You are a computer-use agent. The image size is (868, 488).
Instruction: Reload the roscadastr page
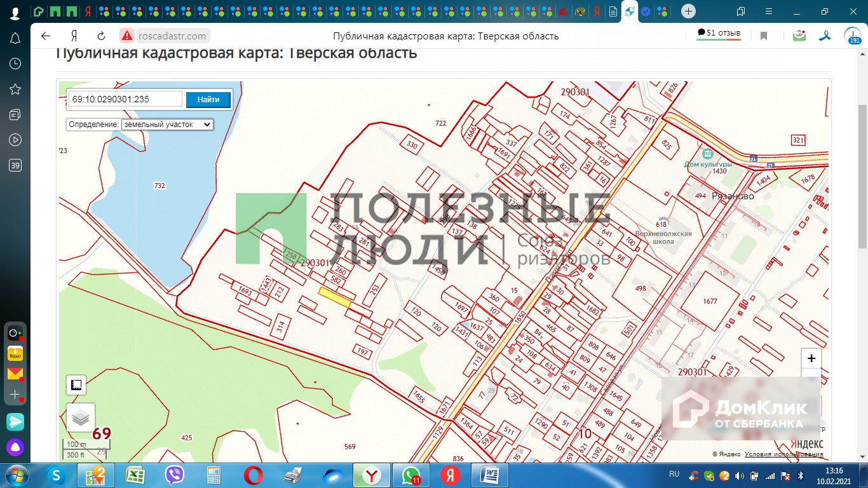tap(101, 36)
